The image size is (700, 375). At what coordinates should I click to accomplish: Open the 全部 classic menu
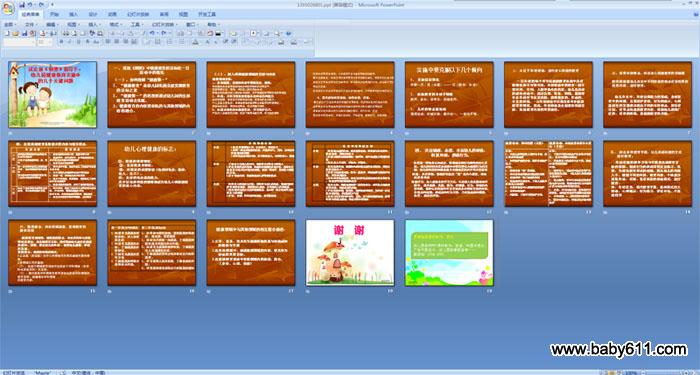pos(10,25)
